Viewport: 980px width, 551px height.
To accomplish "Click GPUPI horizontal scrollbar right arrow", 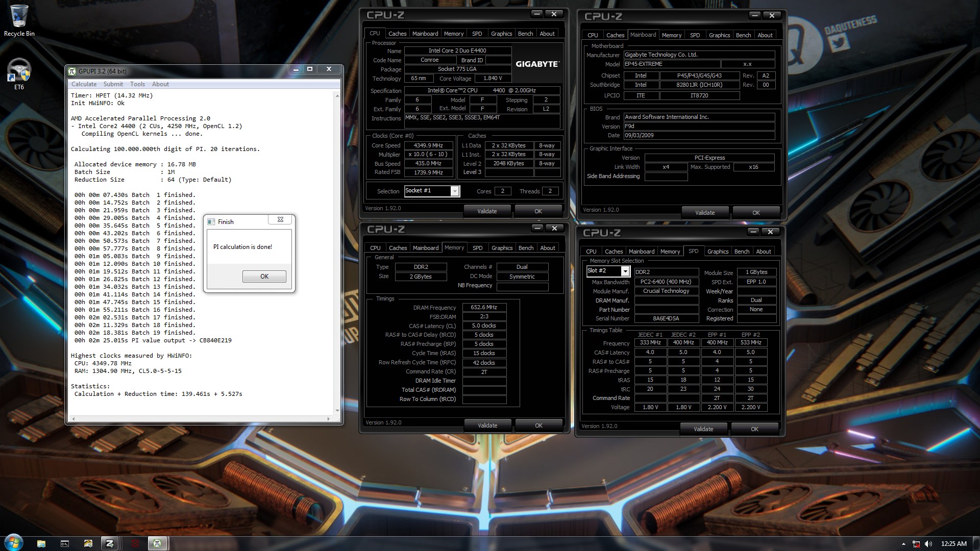I will point(328,418).
